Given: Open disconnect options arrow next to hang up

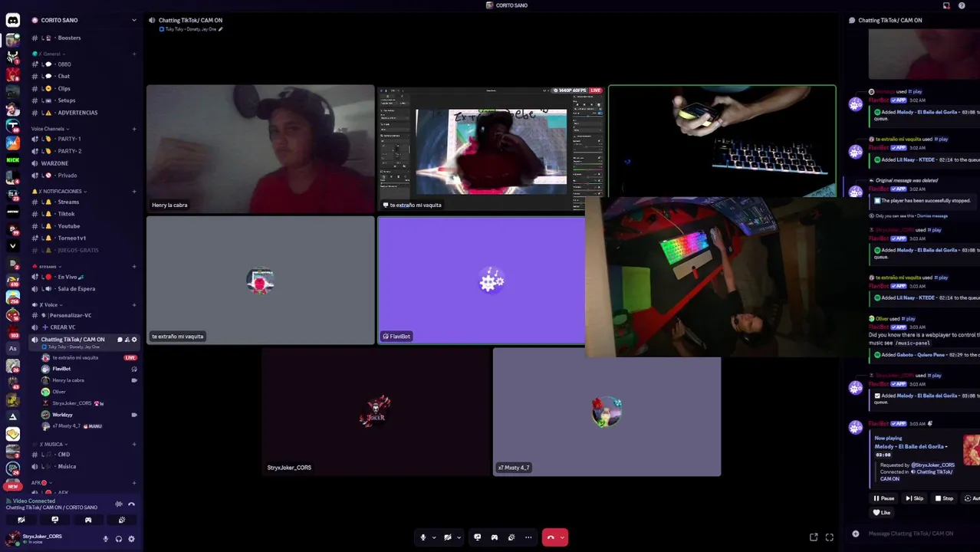Looking at the screenshot, I should pos(563,537).
